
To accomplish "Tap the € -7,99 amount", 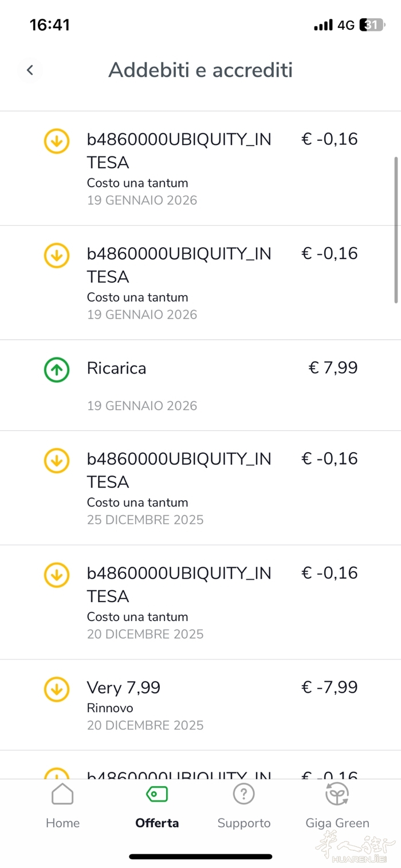I will pos(329,687).
